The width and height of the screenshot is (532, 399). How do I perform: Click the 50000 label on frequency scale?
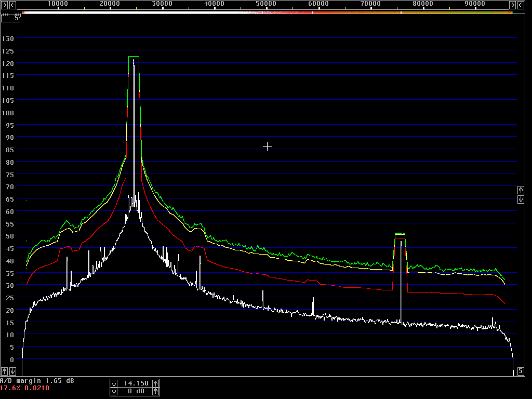click(x=266, y=4)
